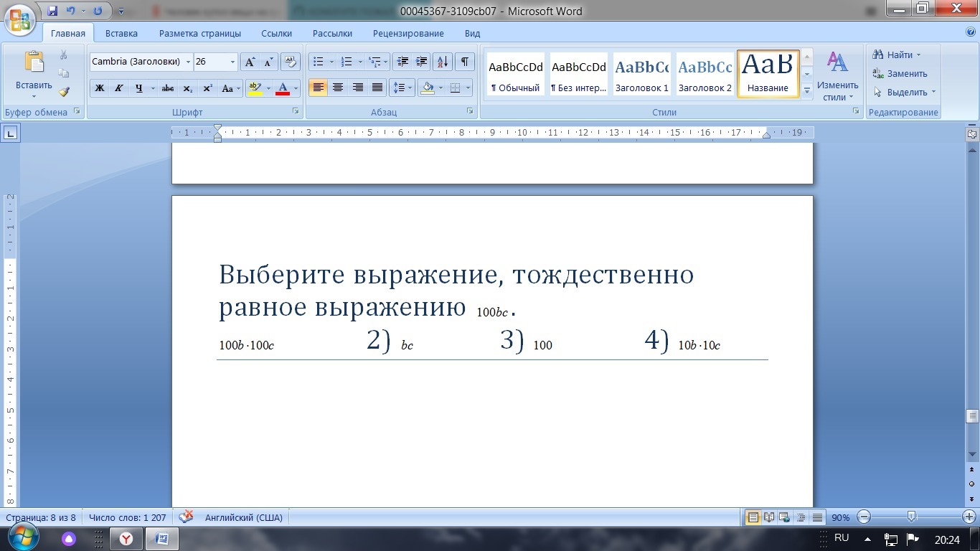980x551 pixels.
Task: Toggle Italic formatting button
Action: (119, 88)
